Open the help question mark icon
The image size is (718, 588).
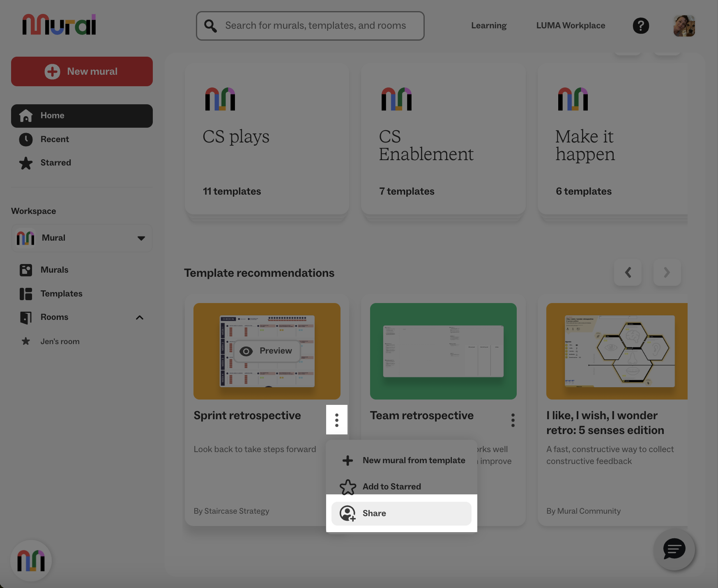pos(641,26)
